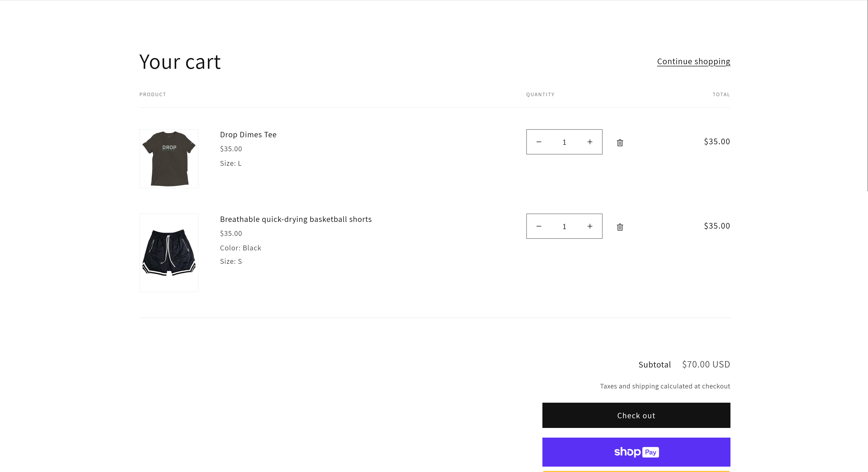Click the 'Color: Black' text
Screen dimensions: 868x472
(x=240, y=248)
